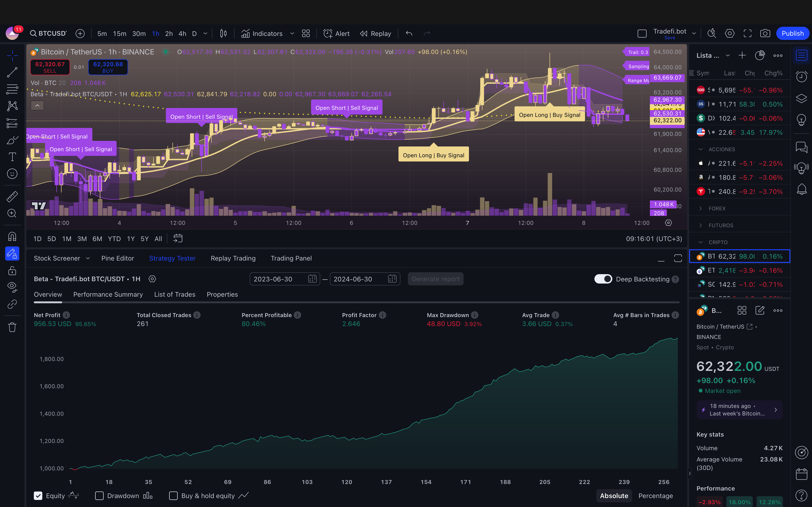
Task: Click the Replay toolbar button
Action: pos(375,34)
